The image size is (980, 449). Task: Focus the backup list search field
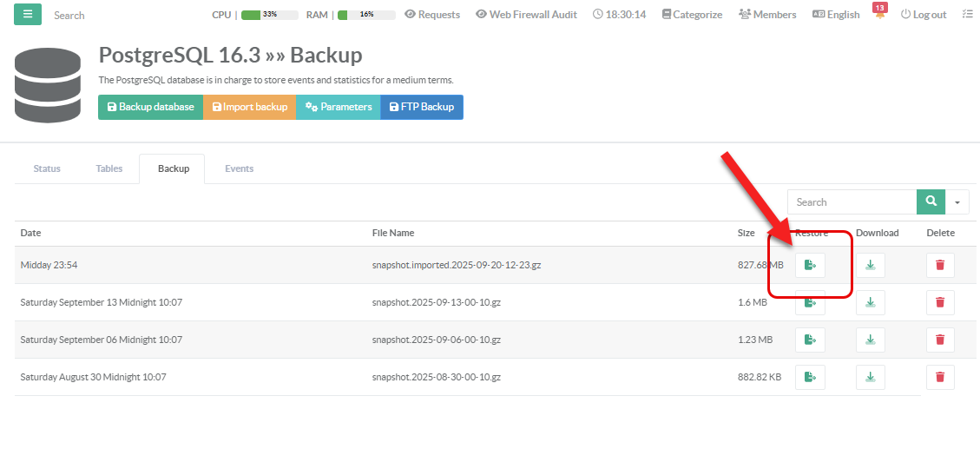852,202
